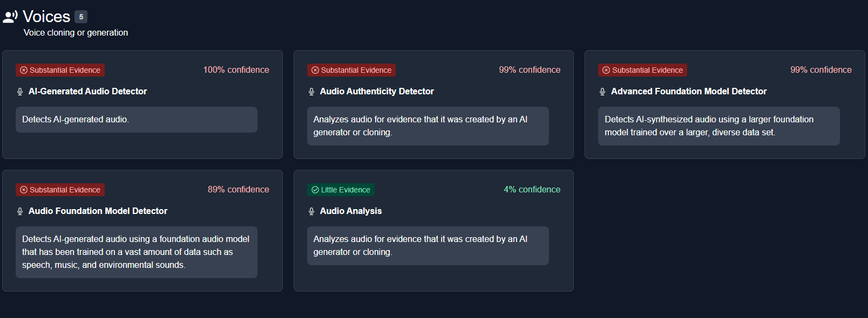Click microphone icon beside AI-Generated Audio Detector
This screenshot has width=868, height=318.
point(20,92)
